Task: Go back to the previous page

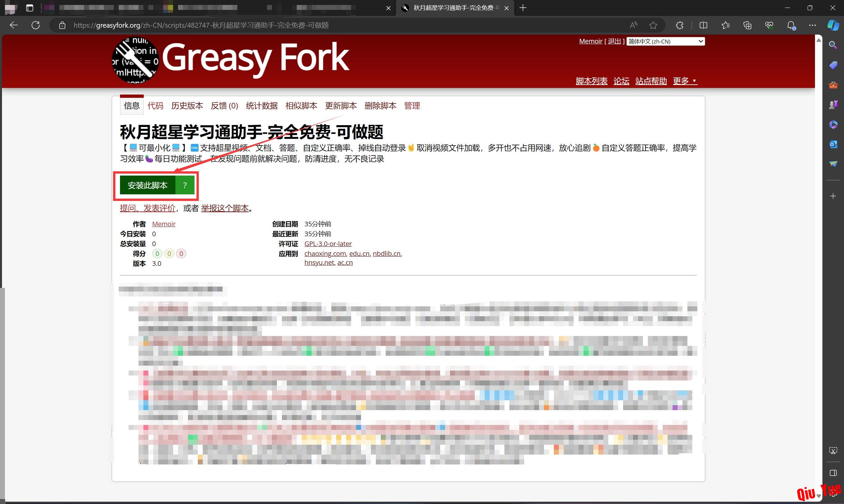Action: (x=14, y=25)
